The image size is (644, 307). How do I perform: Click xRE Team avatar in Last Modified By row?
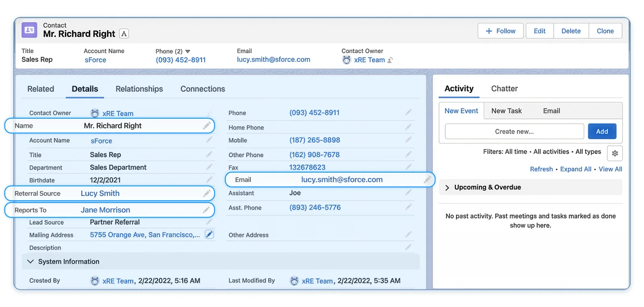294,281
